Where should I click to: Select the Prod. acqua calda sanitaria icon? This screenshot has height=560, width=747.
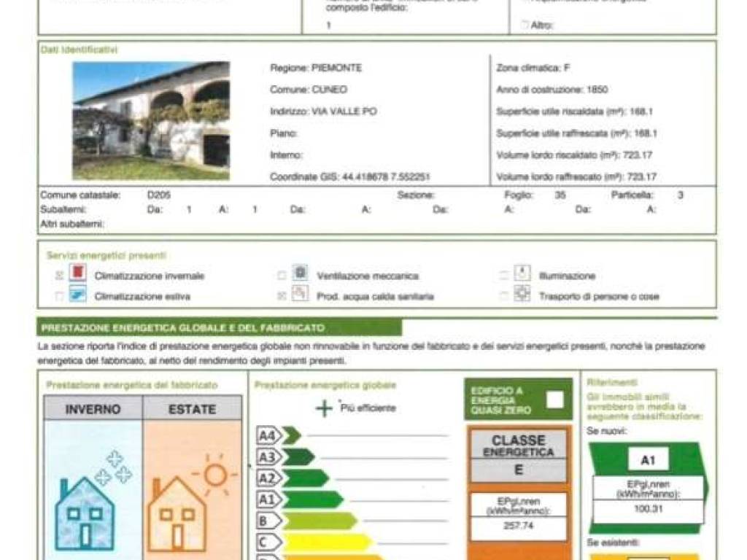[x=300, y=295]
